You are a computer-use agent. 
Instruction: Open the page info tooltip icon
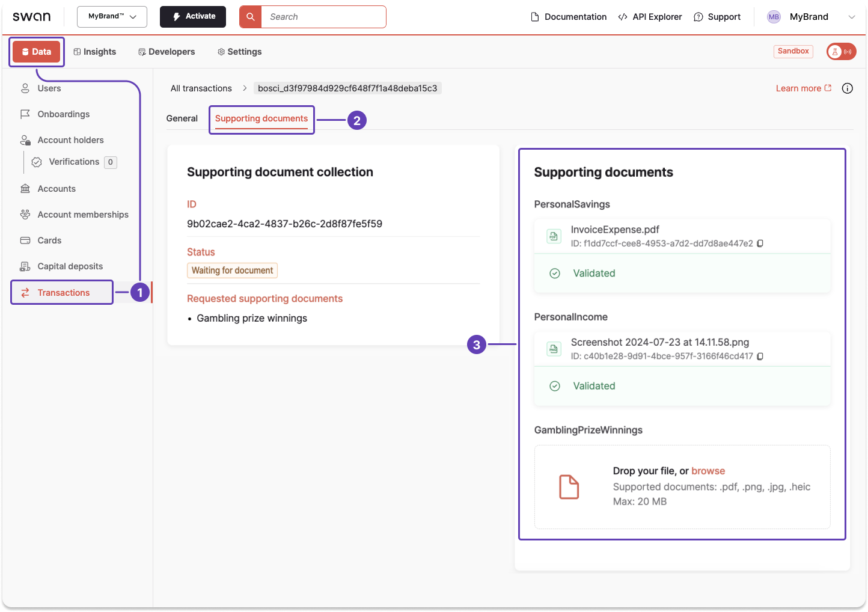pos(848,88)
